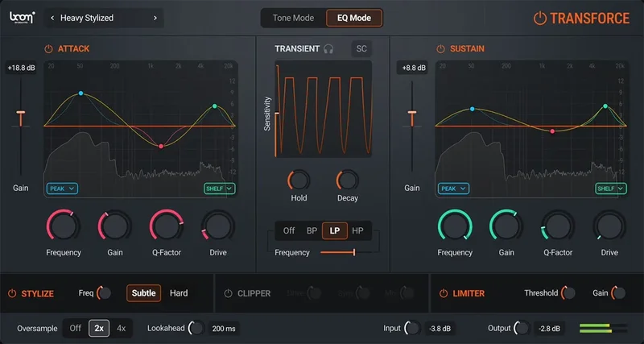Click the Input level knob
The image size is (644, 344).
click(412, 328)
